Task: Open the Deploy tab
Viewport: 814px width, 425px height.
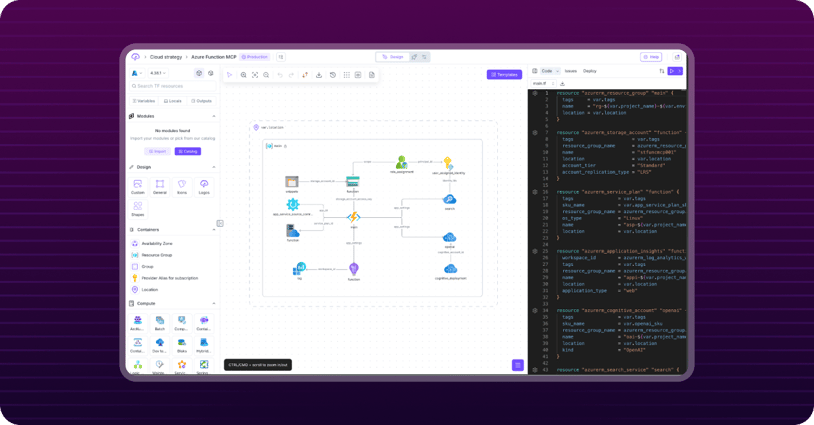Action: coord(590,71)
